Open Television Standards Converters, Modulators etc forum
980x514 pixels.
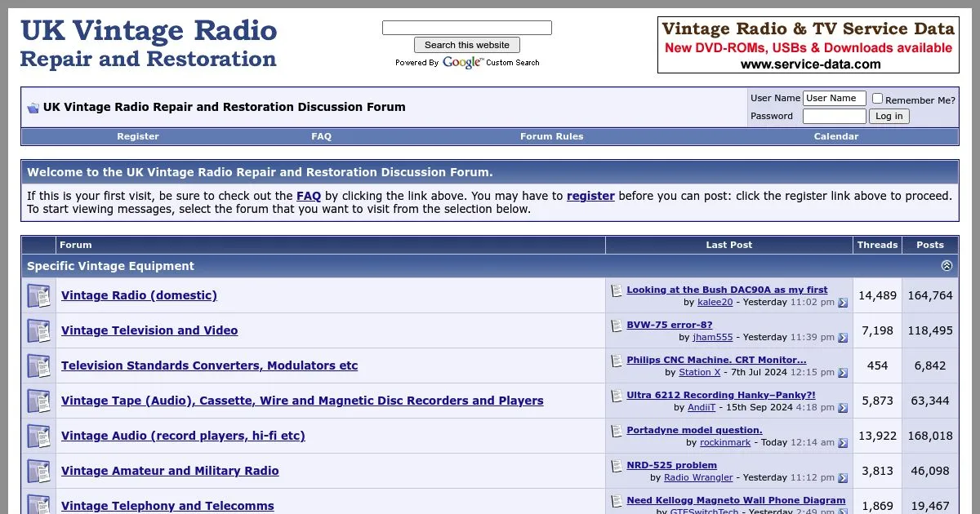209,366
